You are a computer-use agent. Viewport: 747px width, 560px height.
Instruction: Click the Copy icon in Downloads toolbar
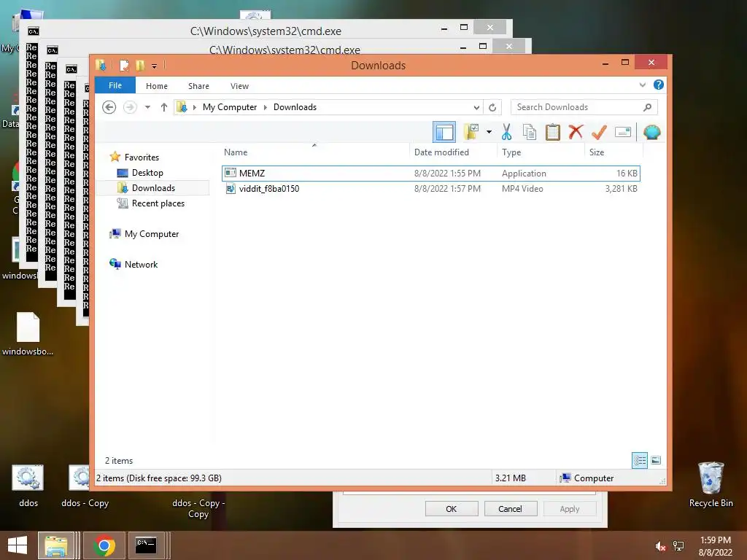[x=530, y=132]
